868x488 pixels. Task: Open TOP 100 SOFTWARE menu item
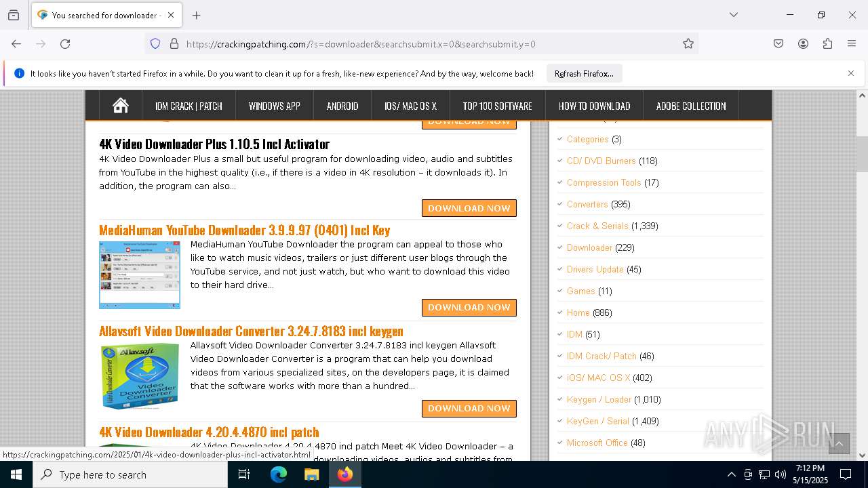click(497, 106)
